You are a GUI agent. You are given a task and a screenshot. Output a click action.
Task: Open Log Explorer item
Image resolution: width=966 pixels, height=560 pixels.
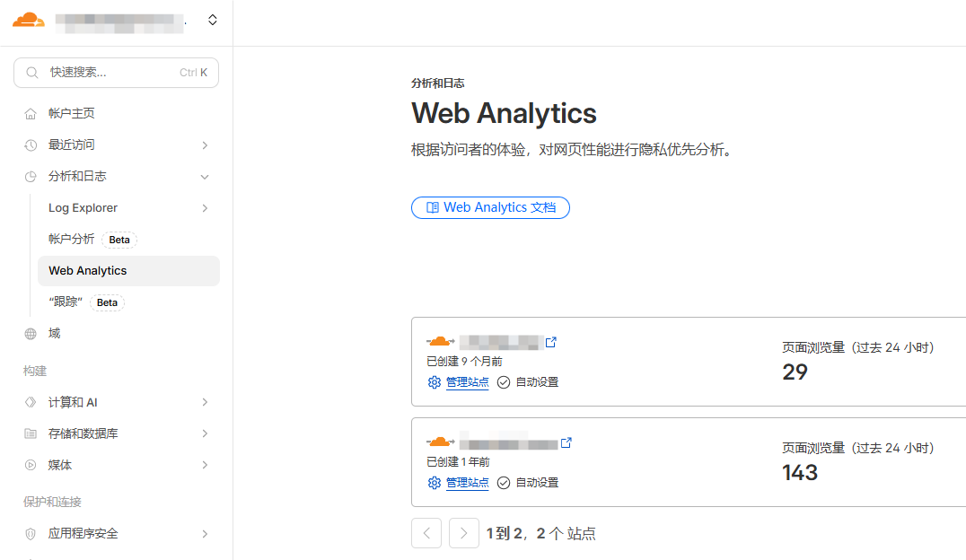(x=83, y=208)
